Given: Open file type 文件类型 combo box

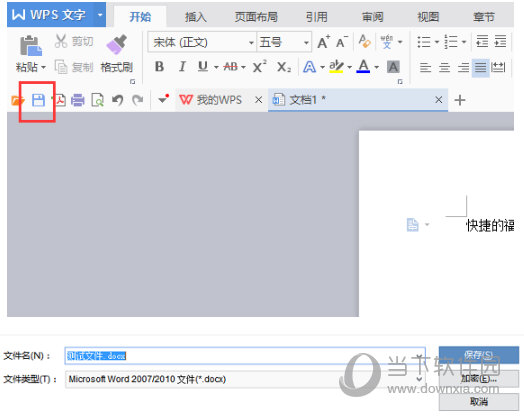Looking at the screenshot, I should (245, 379).
